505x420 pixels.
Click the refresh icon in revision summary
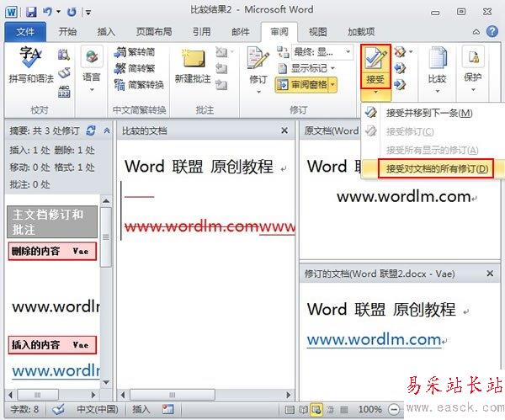tap(91, 130)
